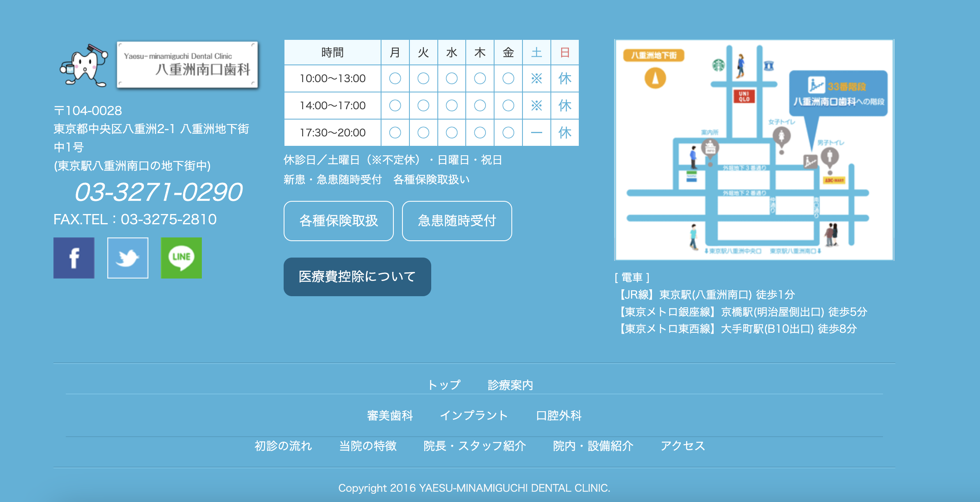The image size is (980, 502).
Task: Click Friday circle in 17:30〜20:00 row
Action: (508, 133)
